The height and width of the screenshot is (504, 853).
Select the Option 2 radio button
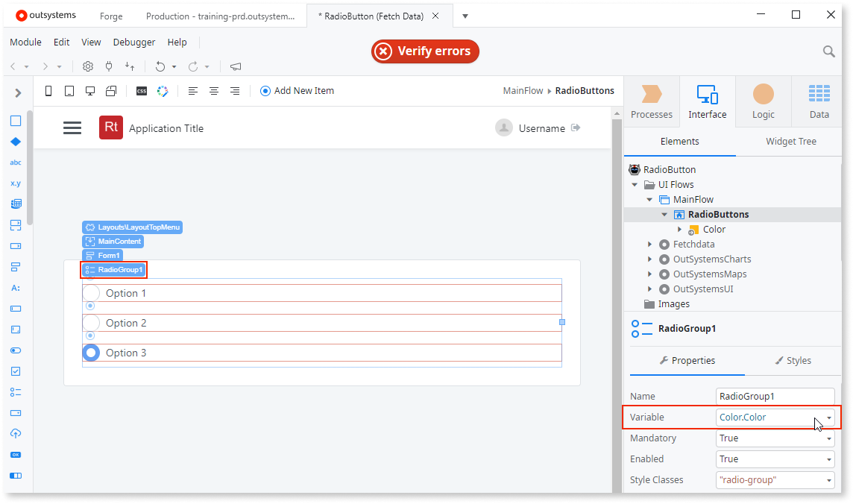point(91,323)
